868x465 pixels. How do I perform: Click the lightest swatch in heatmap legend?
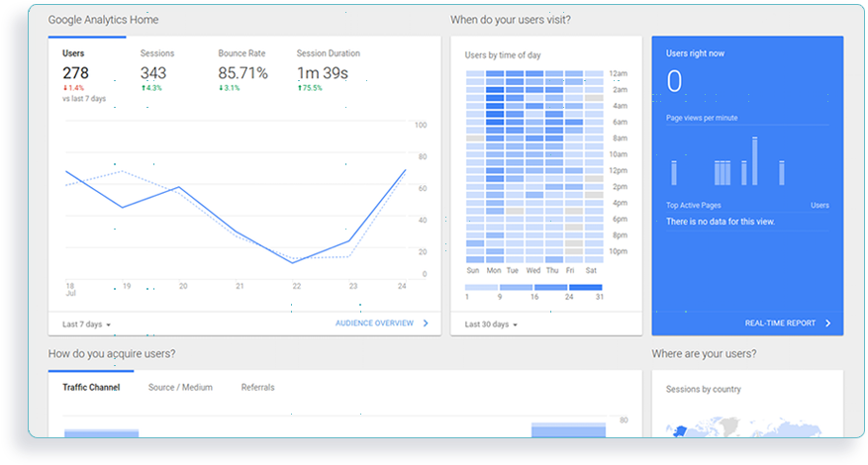[x=482, y=288]
